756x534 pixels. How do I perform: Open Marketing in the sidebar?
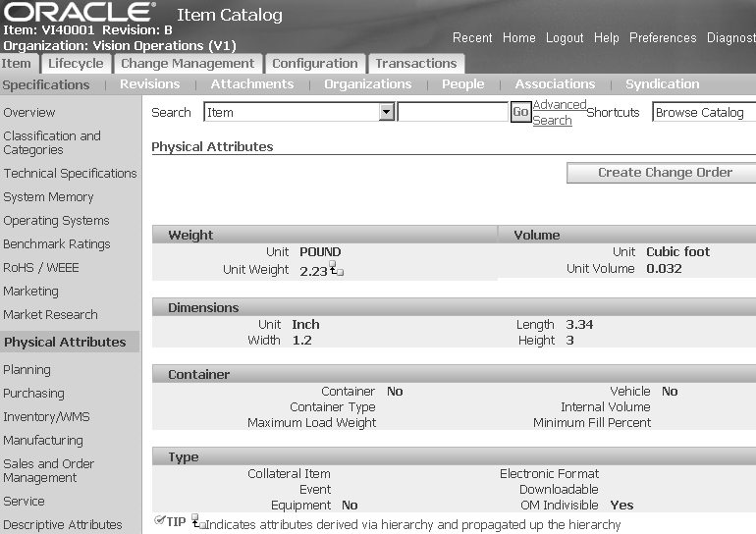[x=30, y=292]
